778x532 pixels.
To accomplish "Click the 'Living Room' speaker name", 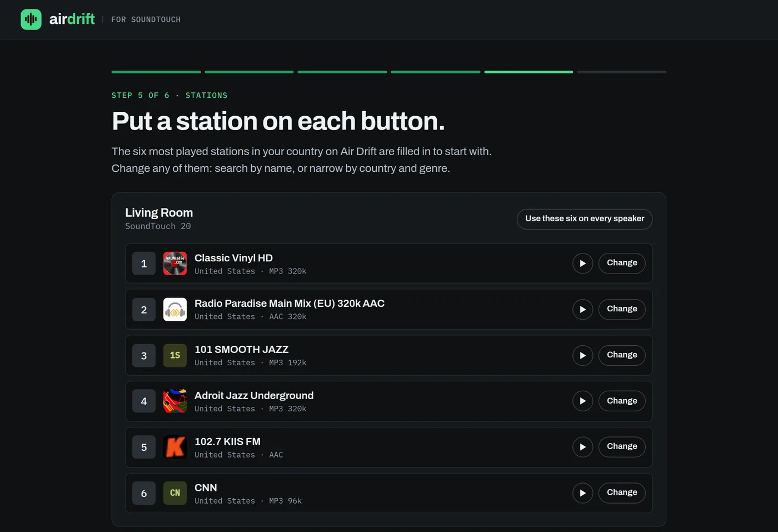I will coord(159,212).
